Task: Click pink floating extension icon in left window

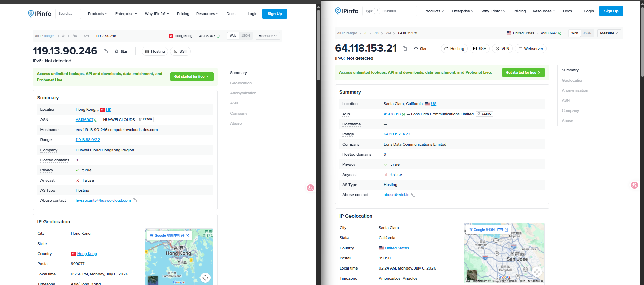Action: [x=310, y=188]
